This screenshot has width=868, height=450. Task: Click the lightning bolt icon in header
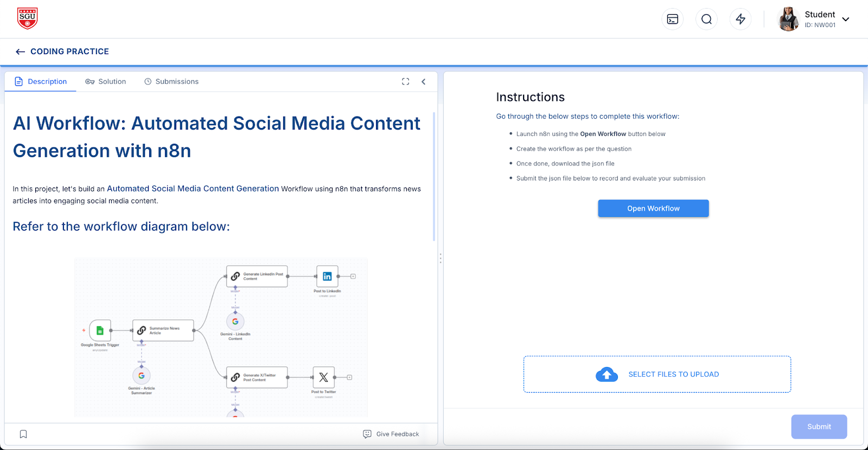pyautogui.click(x=741, y=20)
